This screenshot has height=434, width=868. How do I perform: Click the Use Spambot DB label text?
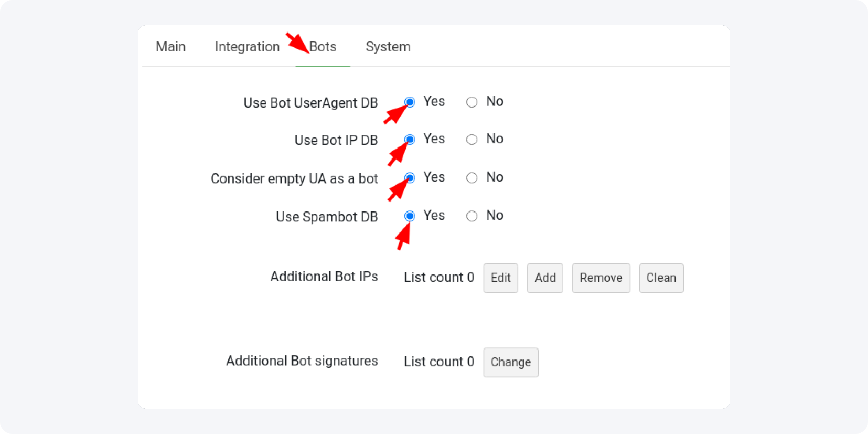coord(327,217)
